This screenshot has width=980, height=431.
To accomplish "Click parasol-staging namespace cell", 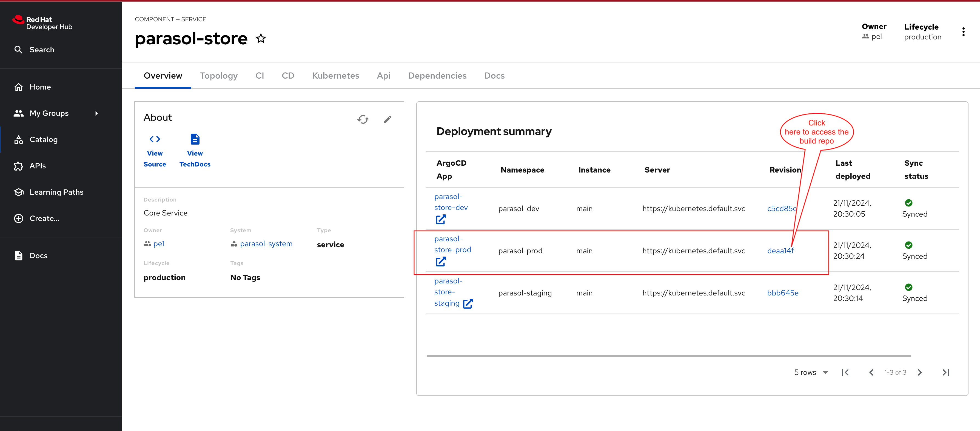I will pyautogui.click(x=525, y=293).
